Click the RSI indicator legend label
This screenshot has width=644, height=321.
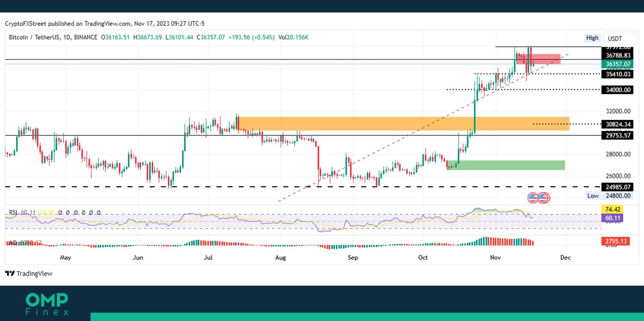coord(14,212)
